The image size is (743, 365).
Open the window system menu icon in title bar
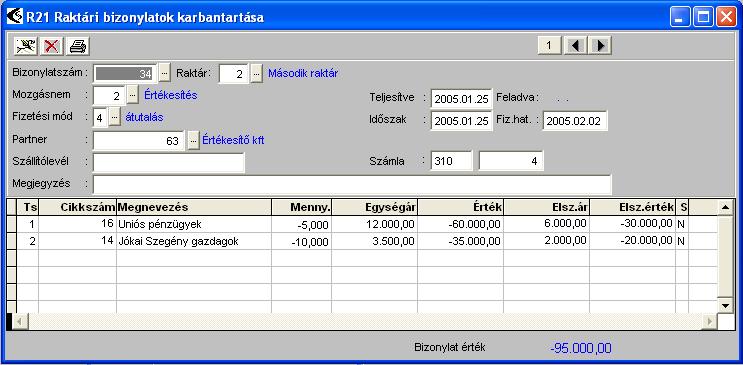(15, 17)
